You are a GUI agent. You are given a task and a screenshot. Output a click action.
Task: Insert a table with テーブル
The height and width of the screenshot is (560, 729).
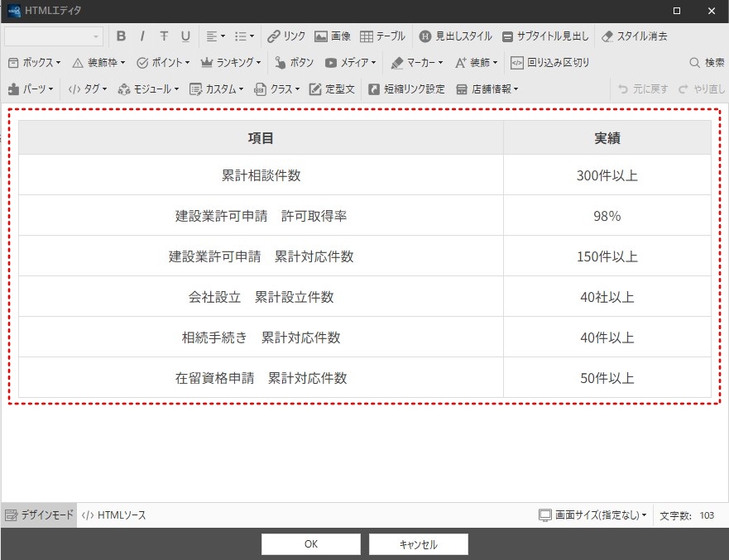click(382, 36)
